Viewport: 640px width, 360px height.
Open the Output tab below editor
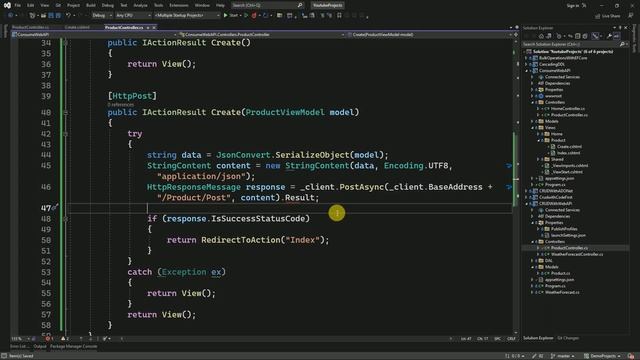(40, 347)
